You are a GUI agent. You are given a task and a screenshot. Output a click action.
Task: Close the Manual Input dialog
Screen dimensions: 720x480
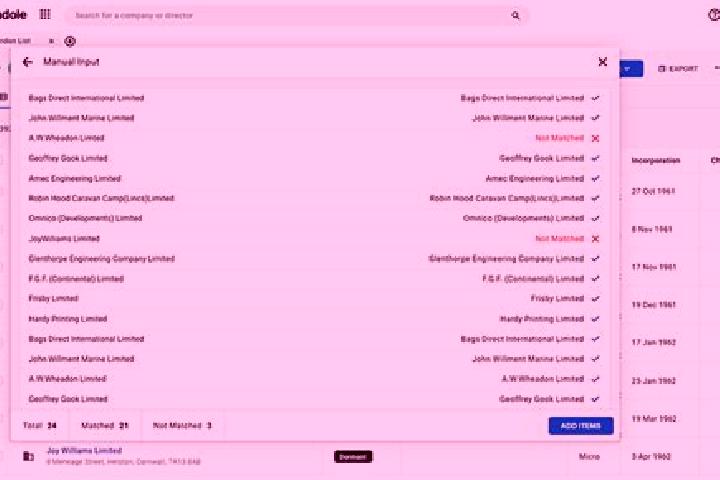(603, 62)
